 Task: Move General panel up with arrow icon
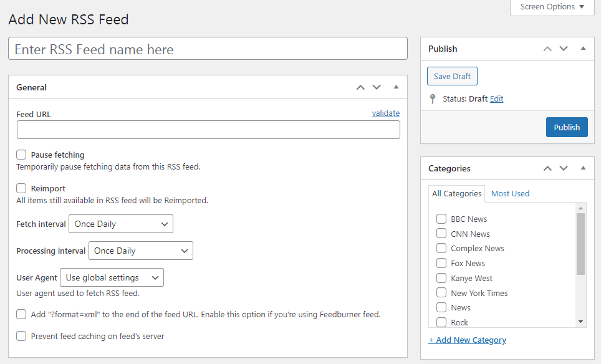(360, 87)
